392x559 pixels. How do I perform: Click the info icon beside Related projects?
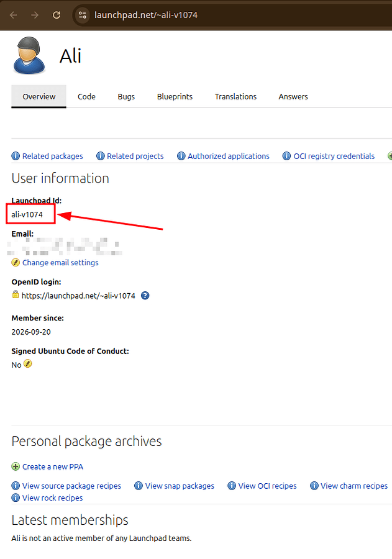pyautogui.click(x=101, y=156)
